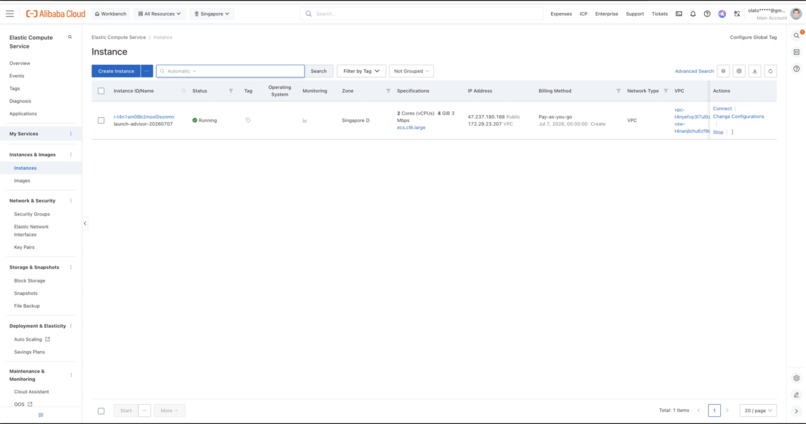
Task: Tick the bottom bulk-action checkbox
Action: (x=101, y=411)
